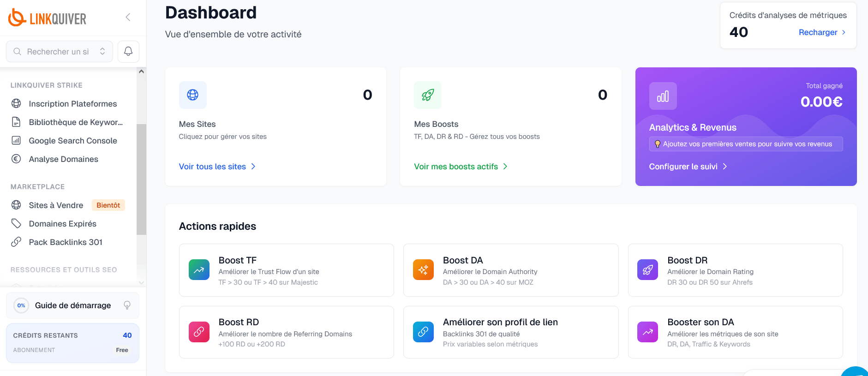Click the Bientôt badge
Image resolution: width=868 pixels, height=376 pixels.
click(108, 205)
